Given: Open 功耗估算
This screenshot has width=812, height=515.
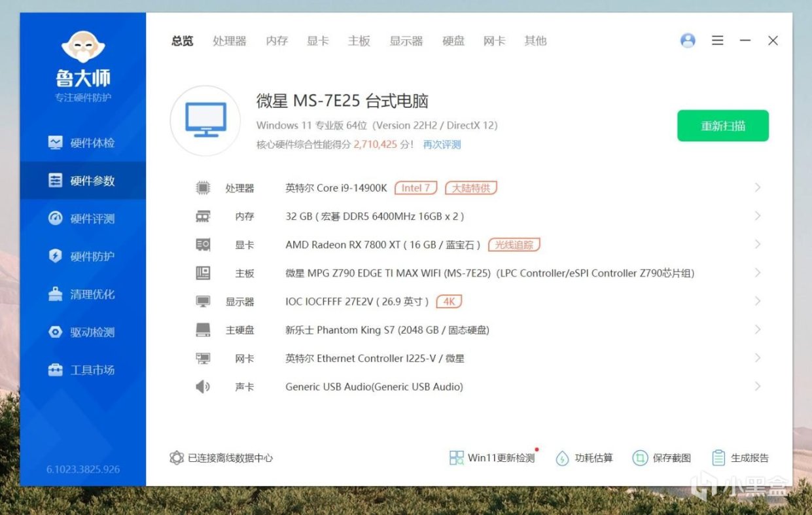Looking at the screenshot, I should [x=584, y=458].
